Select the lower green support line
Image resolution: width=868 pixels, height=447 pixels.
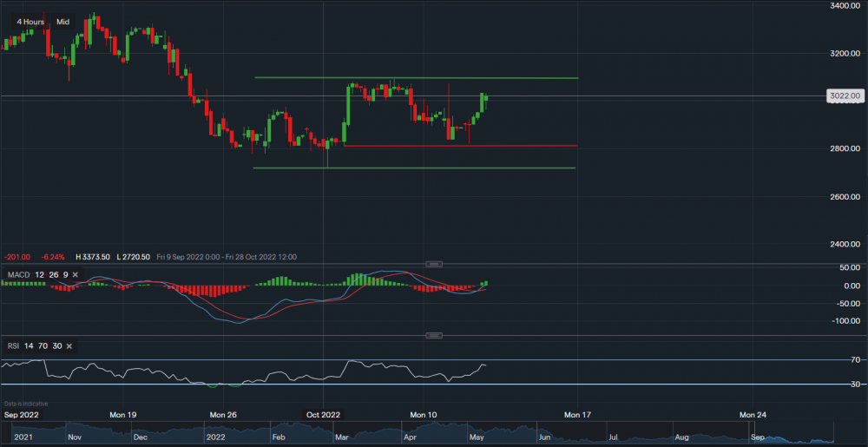[417, 168]
